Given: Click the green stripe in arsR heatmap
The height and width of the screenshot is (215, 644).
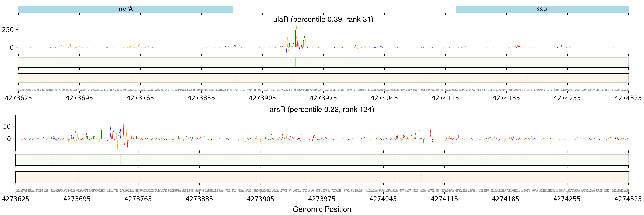Looking at the screenshot, I should [x=120, y=160].
